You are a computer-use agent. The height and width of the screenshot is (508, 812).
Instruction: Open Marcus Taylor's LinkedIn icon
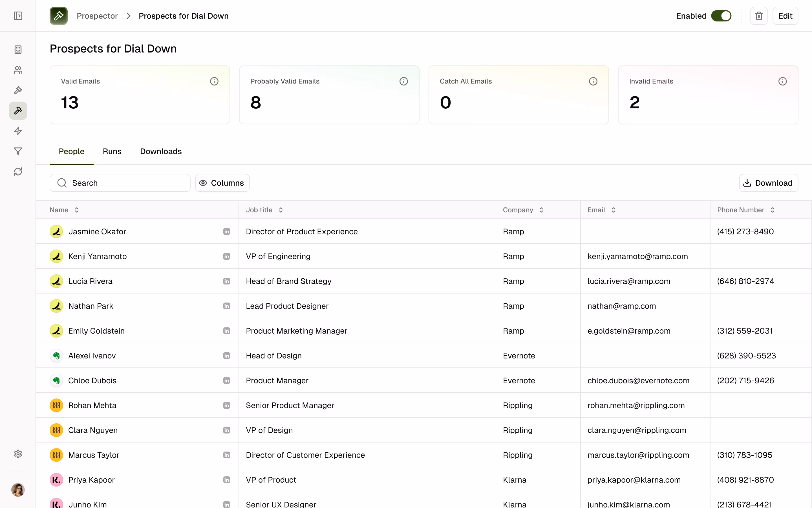227,455
